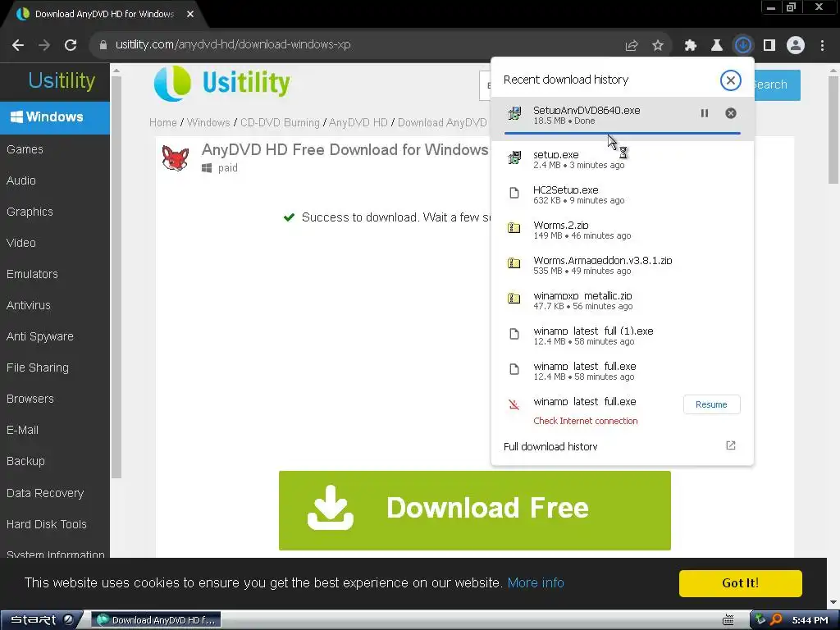The image size is (840, 630).
Task: Click the SetupAnyDVD8640.exe download progress bar
Action: pyautogui.click(x=622, y=133)
